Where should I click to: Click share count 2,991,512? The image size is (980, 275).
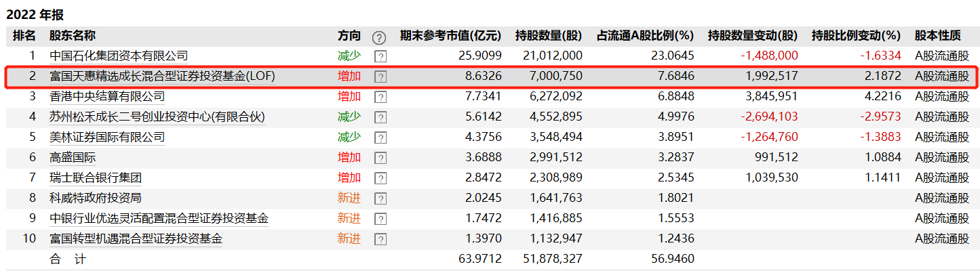pos(555,157)
